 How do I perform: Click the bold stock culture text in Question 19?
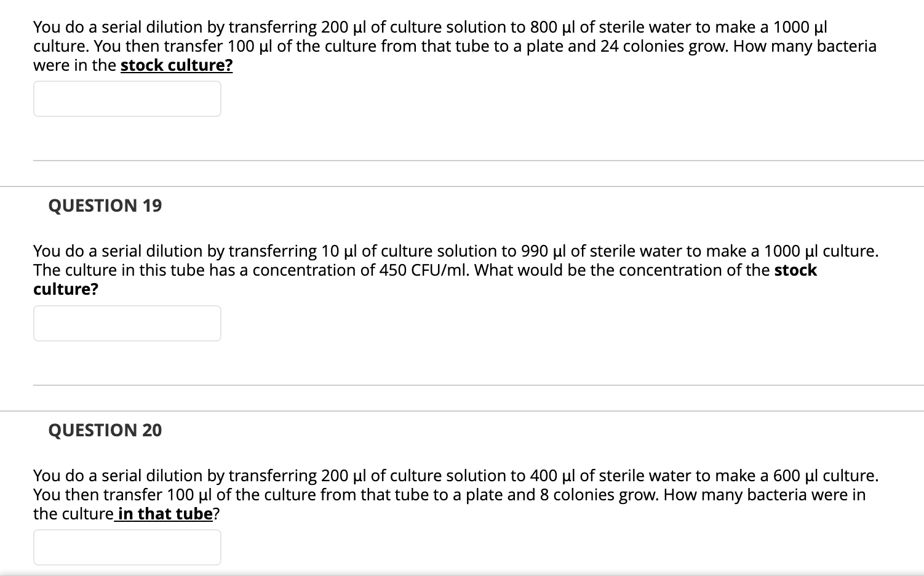point(794,270)
